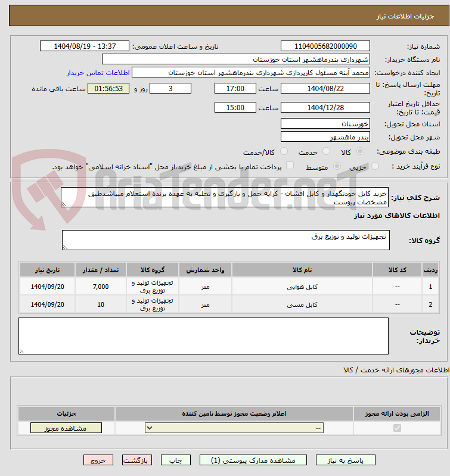The width and height of the screenshot is (450, 476).
Task: Toggle the الزامی بودن ارائه مجوز checkbox
Action: tap(397, 428)
